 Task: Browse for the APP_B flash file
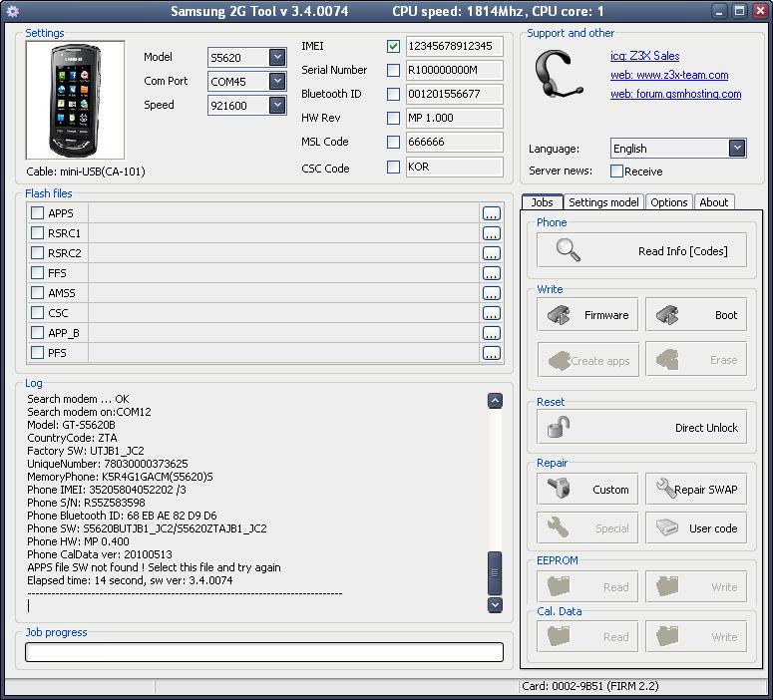(491, 333)
